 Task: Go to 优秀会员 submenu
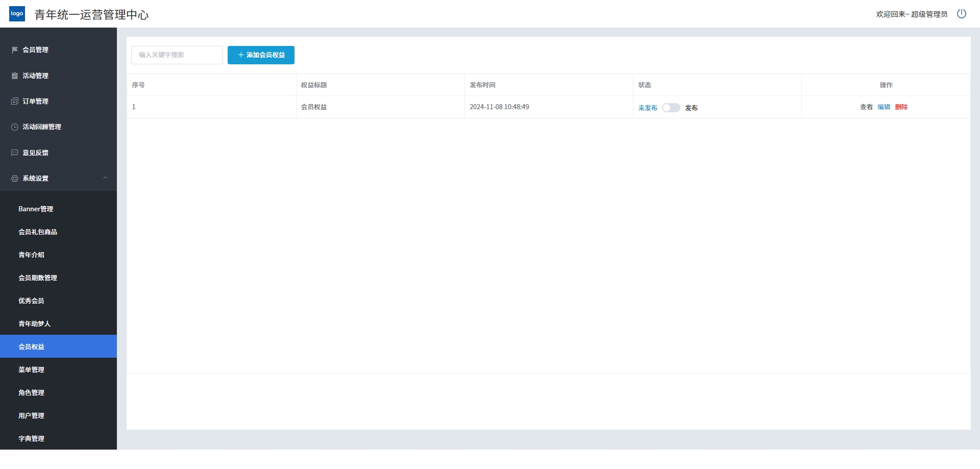58,301
